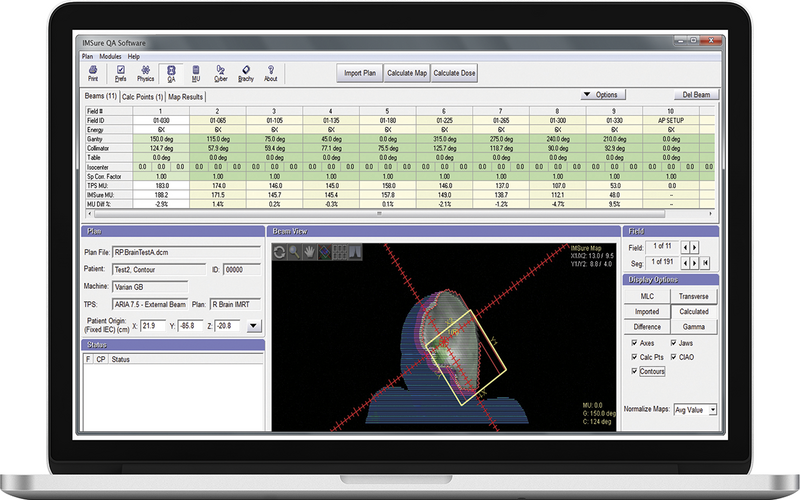Select the hand pan tool in Beam View
800x500 pixels.
(311, 252)
